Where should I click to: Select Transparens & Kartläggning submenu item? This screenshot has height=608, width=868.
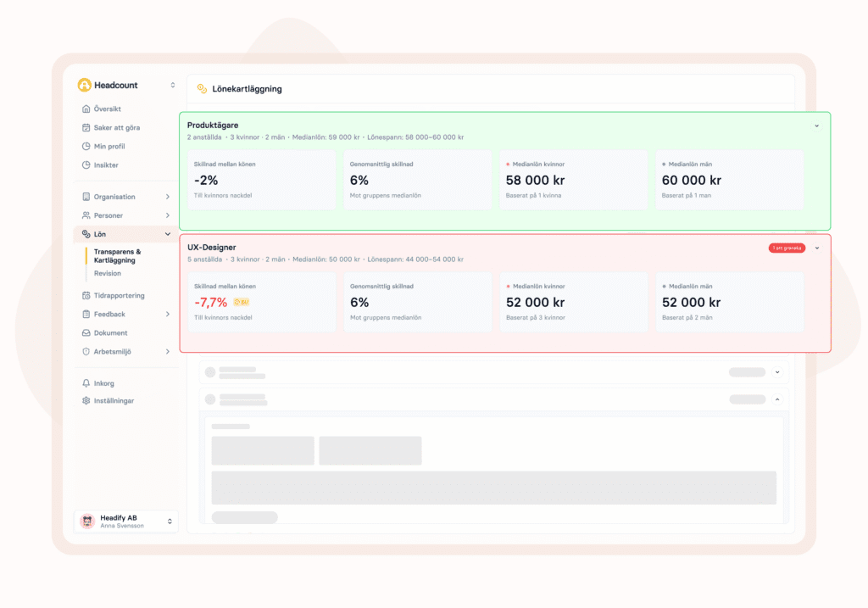pos(117,256)
